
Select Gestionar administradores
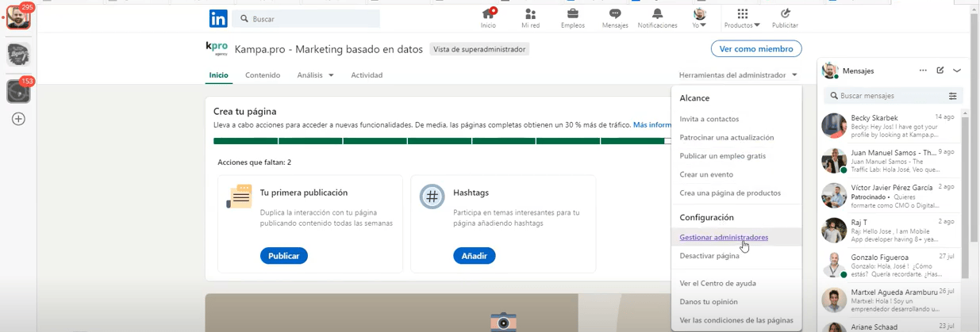click(x=724, y=237)
